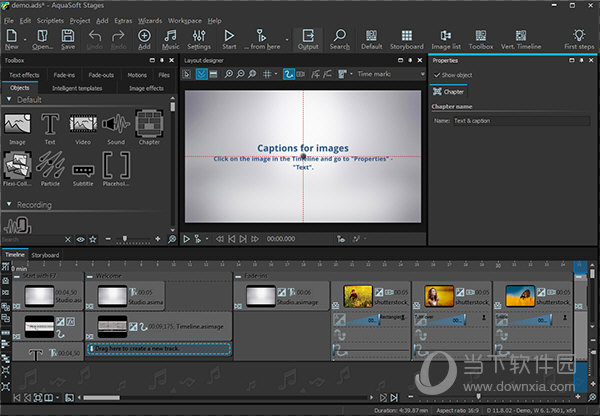The height and width of the screenshot is (416, 600).
Task: Select the sound recording object under Recording
Action: click(18, 225)
